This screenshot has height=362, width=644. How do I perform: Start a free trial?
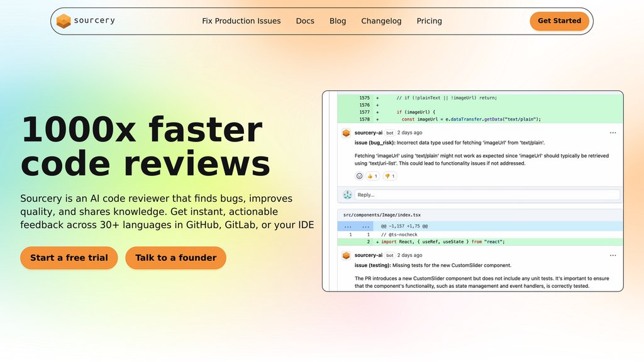tap(69, 258)
